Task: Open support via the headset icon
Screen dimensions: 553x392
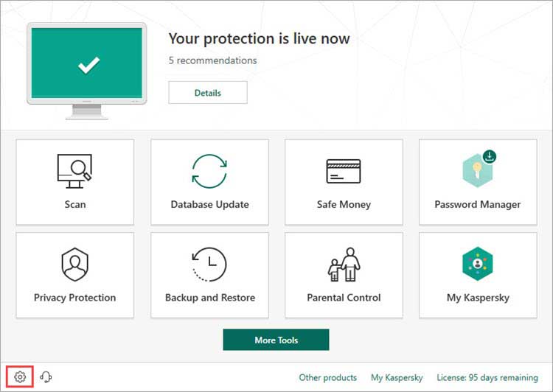Action: tap(46, 377)
